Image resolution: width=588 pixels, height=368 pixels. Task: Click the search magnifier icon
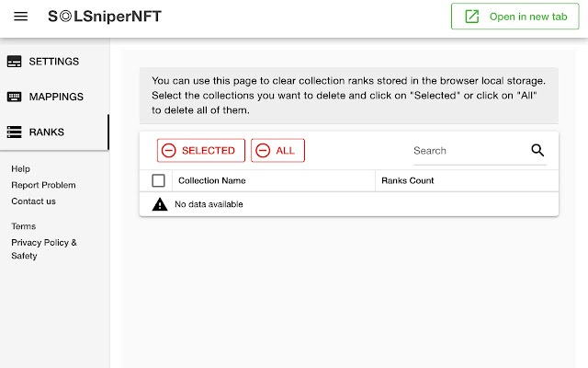point(537,151)
